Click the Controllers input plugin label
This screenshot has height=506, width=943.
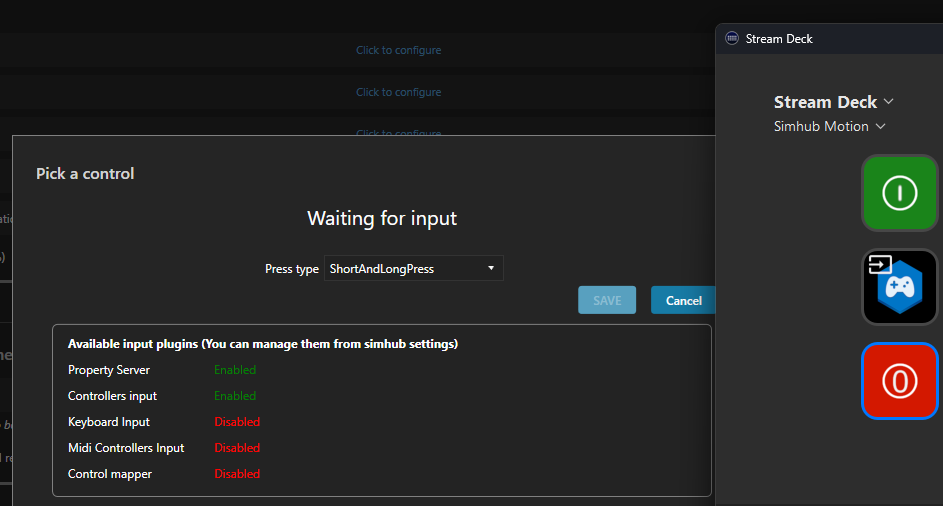coord(112,396)
